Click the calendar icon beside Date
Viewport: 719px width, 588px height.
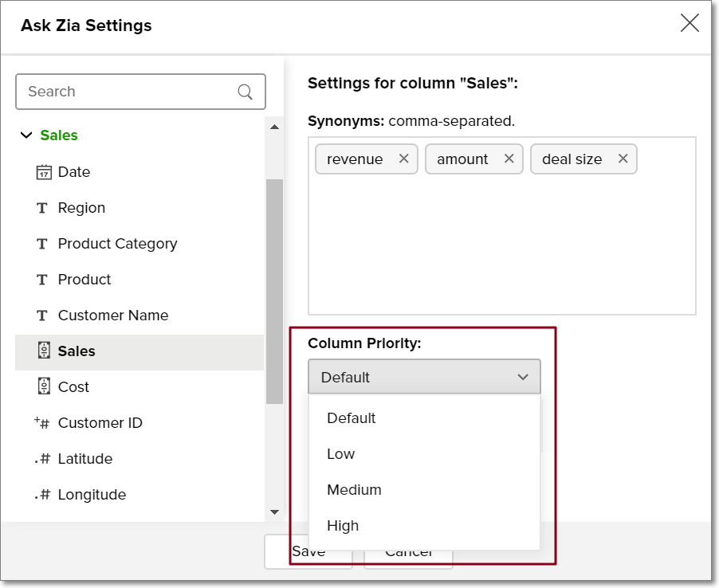click(44, 172)
